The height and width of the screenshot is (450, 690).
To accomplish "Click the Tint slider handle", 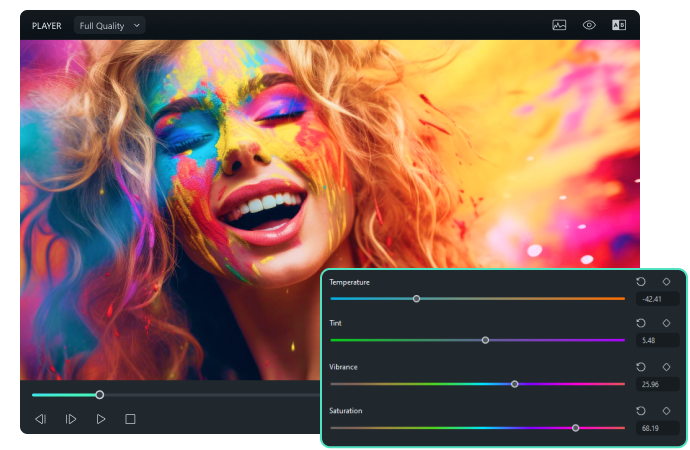I will click(x=485, y=340).
